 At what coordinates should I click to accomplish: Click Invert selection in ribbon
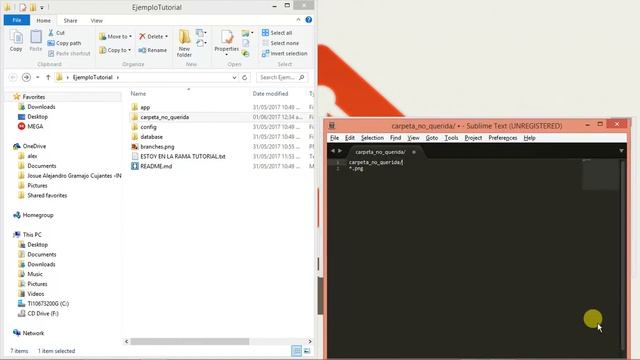point(284,53)
